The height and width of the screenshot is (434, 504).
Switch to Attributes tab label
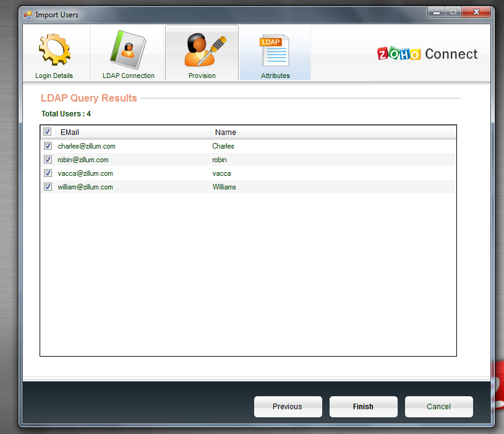(275, 76)
